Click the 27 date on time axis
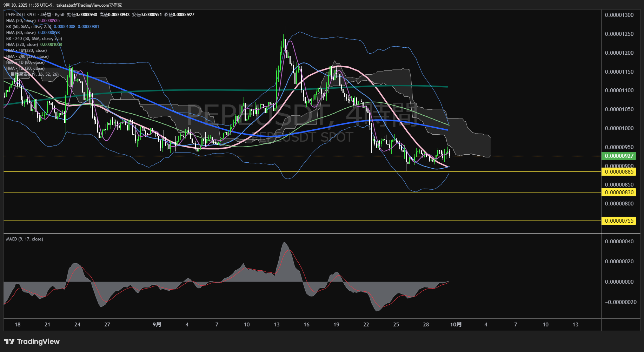This screenshot has height=352, width=644. (107, 325)
